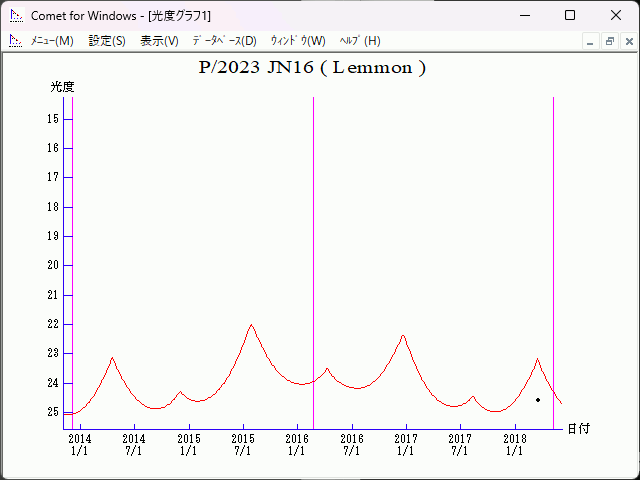
Task: Expand the ウィンドウ(W) window menu
Action: tap(297, 41)
